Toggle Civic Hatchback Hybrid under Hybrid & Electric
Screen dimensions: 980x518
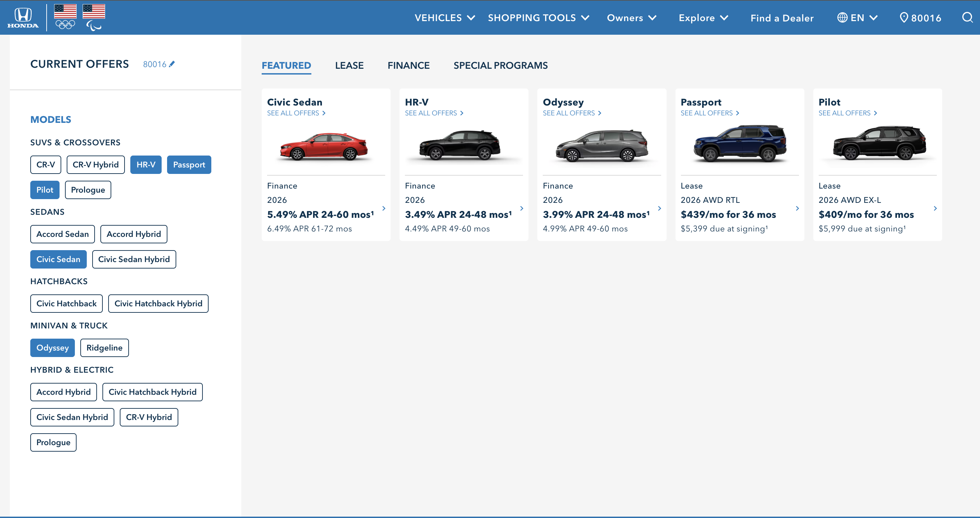152,392
